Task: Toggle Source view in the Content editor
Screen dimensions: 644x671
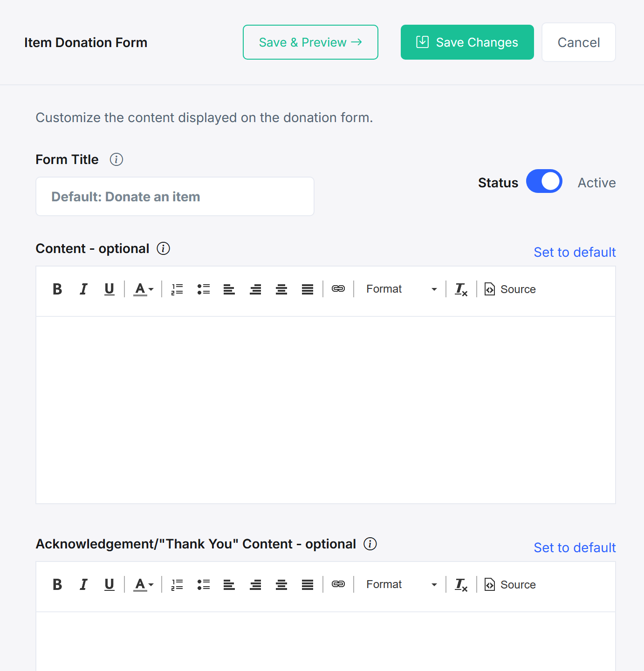Action: pyautogui.click(x=510, y=289)
